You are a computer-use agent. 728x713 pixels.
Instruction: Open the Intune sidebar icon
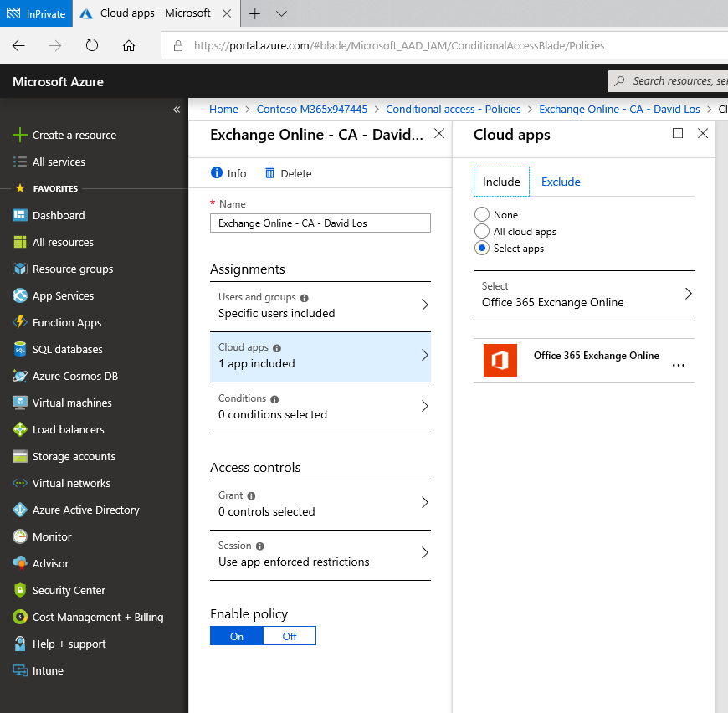(x=20, y=670)
